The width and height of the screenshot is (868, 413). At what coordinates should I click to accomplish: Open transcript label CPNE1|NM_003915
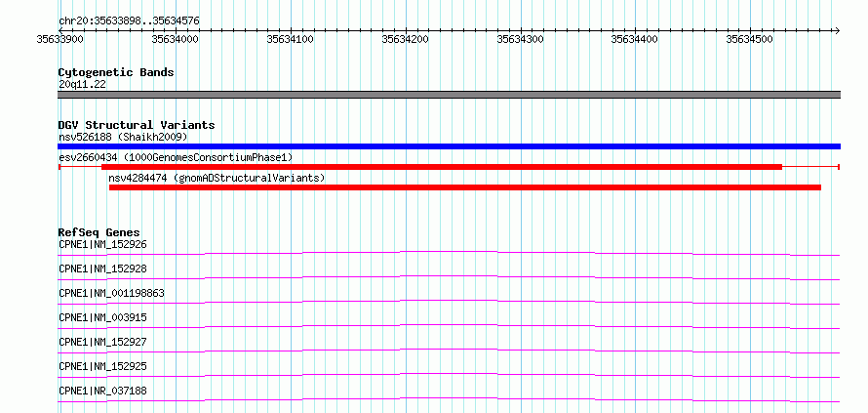pyautogui.click(x=103, y=317)
